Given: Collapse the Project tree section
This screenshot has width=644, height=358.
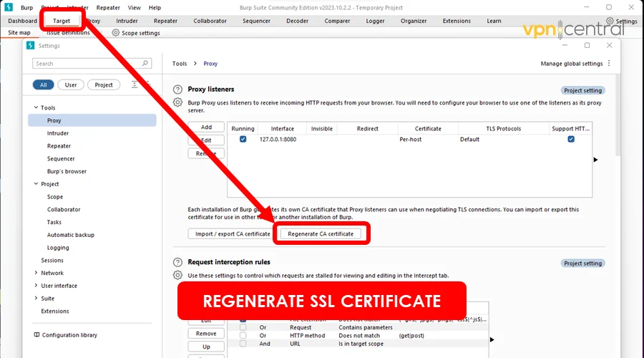Looking at the screenshot, I should (36, 184).
